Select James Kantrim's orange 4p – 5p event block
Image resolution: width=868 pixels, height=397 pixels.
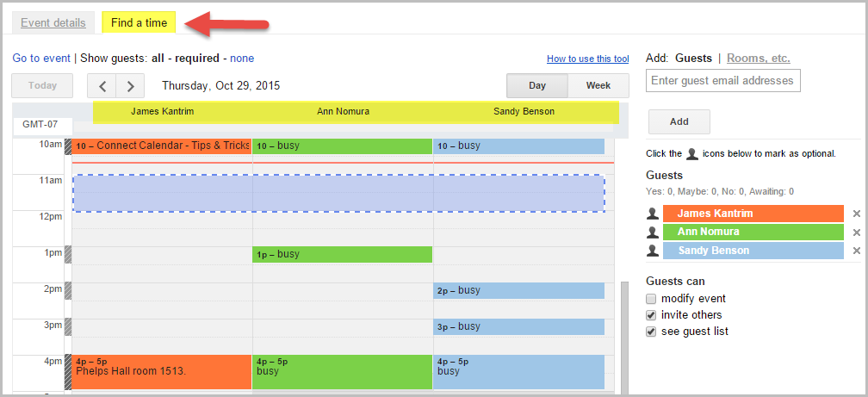point(162,372)
